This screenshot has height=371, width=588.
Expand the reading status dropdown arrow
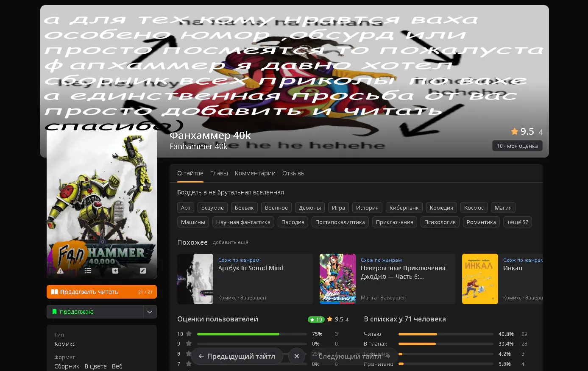(150, 312)
